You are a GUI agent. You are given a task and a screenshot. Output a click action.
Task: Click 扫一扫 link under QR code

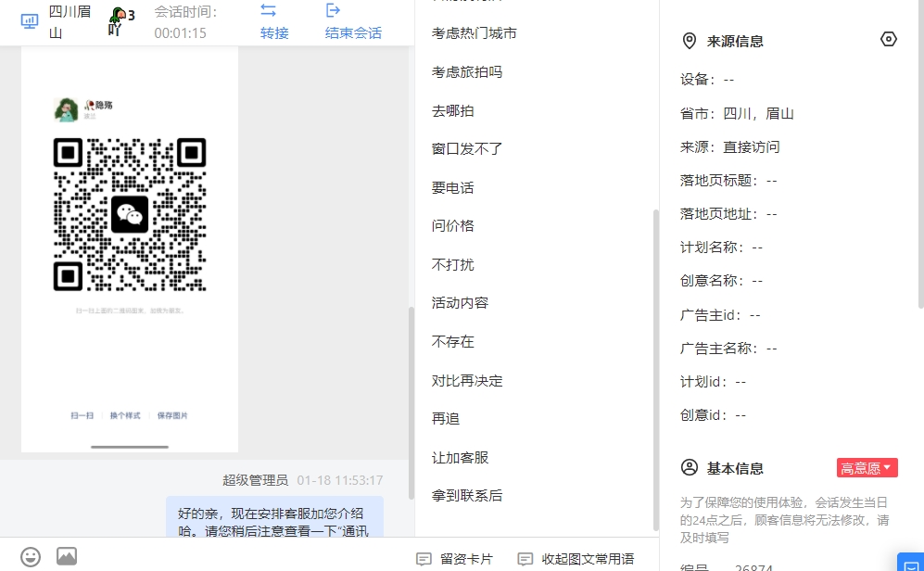click(82, 415)
